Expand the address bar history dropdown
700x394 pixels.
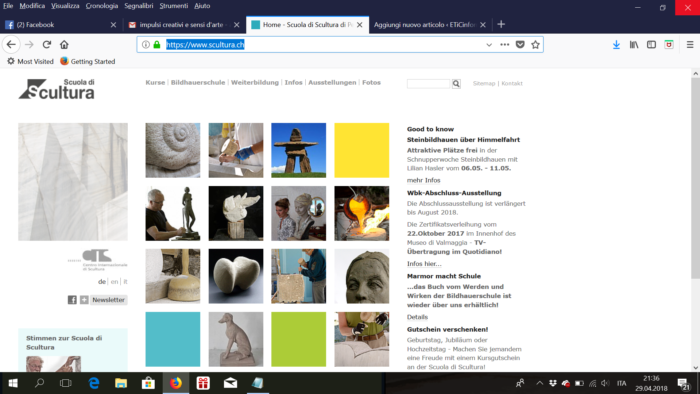[489, 45]
